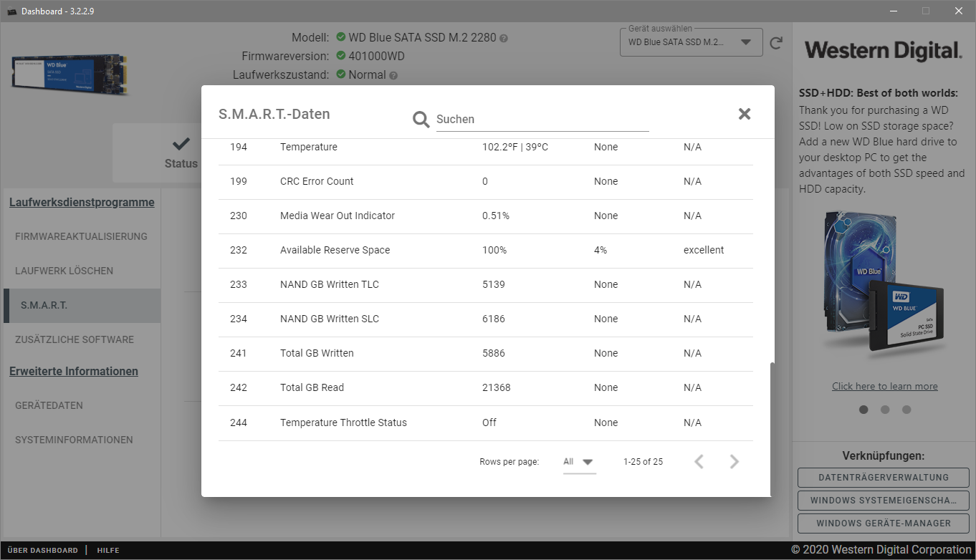This screenshot has width=976, height=560.
Task: Click the Laufwerksdienstprogramme heading
Action: [x=82, y=202]
